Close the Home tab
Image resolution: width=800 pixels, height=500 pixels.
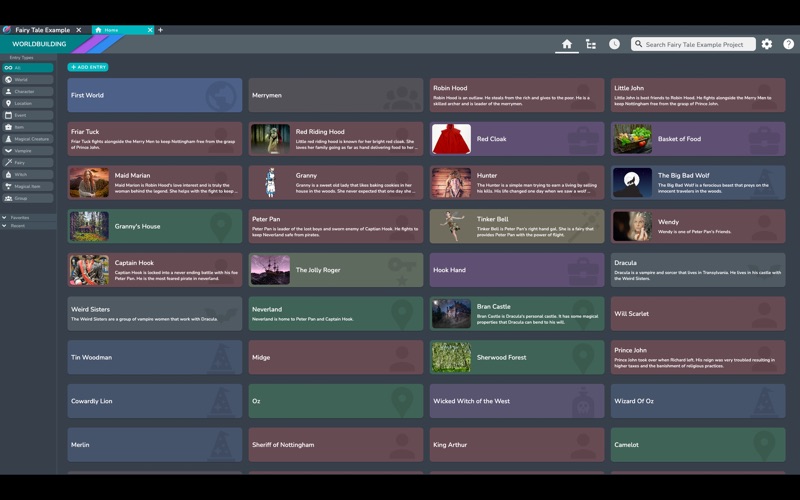150,30
